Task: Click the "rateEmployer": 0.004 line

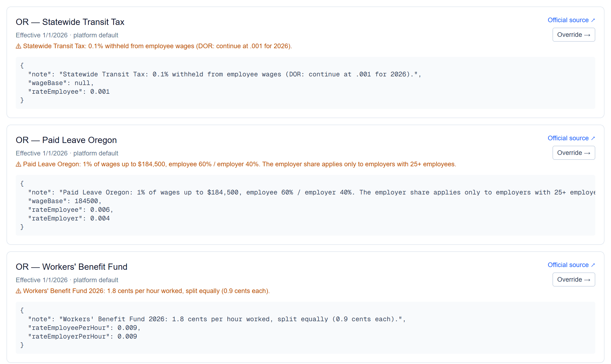Action: coord(69,218)
